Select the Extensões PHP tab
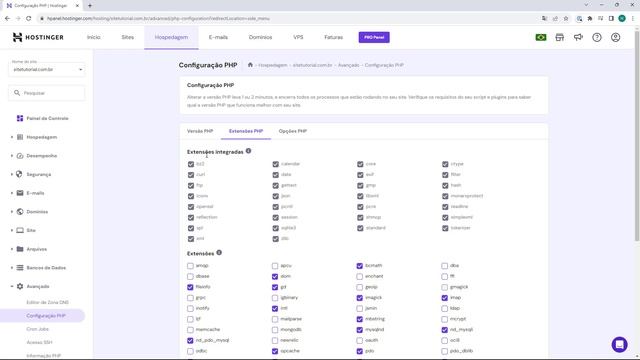This screenshot has height=360, width=640. coord(246,131)
